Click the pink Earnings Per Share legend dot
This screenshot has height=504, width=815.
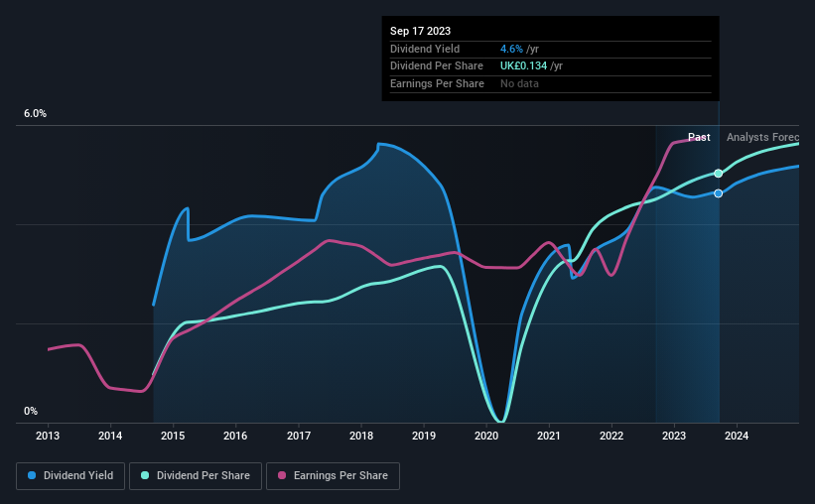point(282,475)
